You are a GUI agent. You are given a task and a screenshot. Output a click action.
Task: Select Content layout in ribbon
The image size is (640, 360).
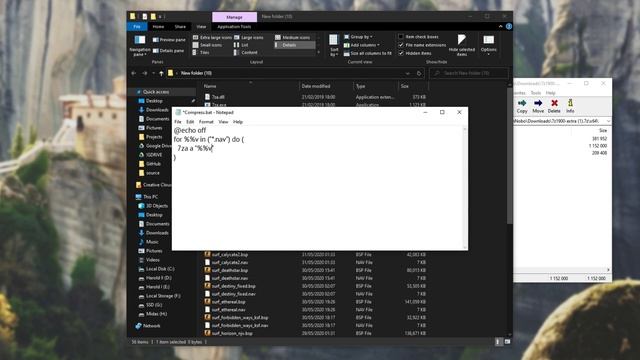(x=246, y=52)
